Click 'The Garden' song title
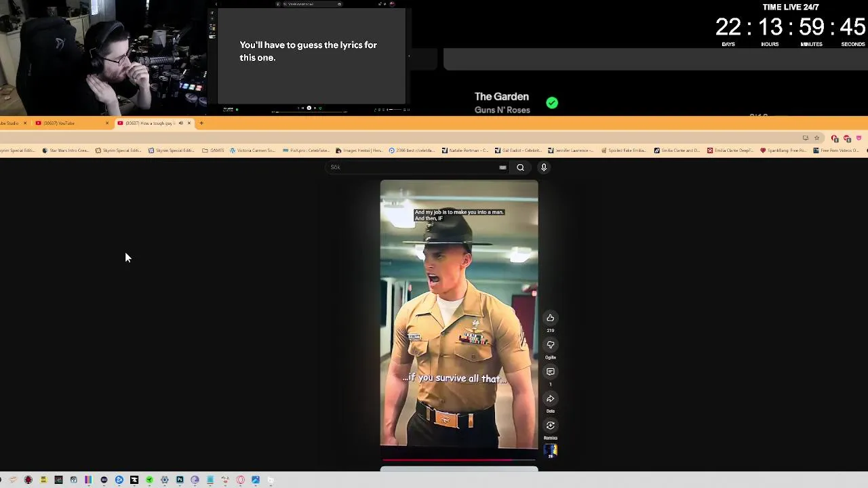Viewport: 868px width, 488px height. coord(502,97)
